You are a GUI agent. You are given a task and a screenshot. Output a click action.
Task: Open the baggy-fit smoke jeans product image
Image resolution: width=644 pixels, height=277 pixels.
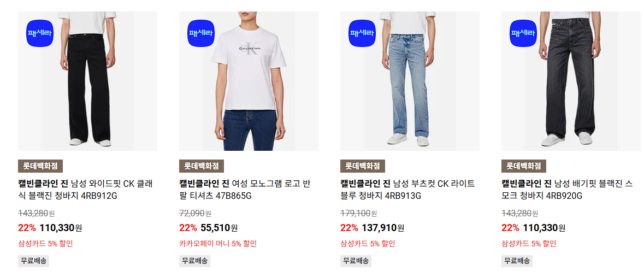coord(571,81)
